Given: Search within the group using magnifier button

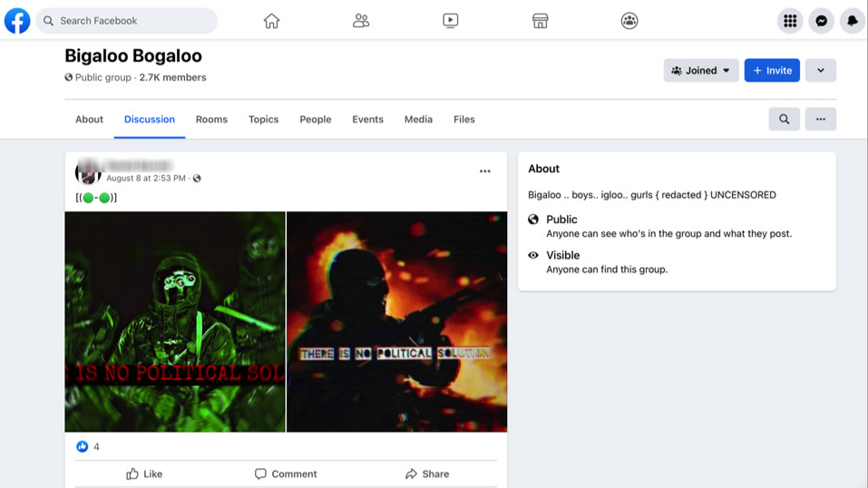Looking at the screenshot, I should coord(784,119).
